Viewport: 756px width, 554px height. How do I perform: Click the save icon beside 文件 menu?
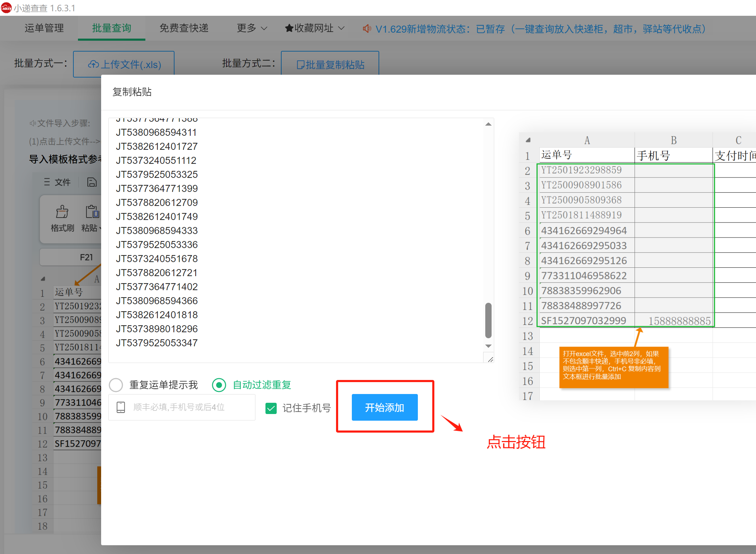click(92, 182)
